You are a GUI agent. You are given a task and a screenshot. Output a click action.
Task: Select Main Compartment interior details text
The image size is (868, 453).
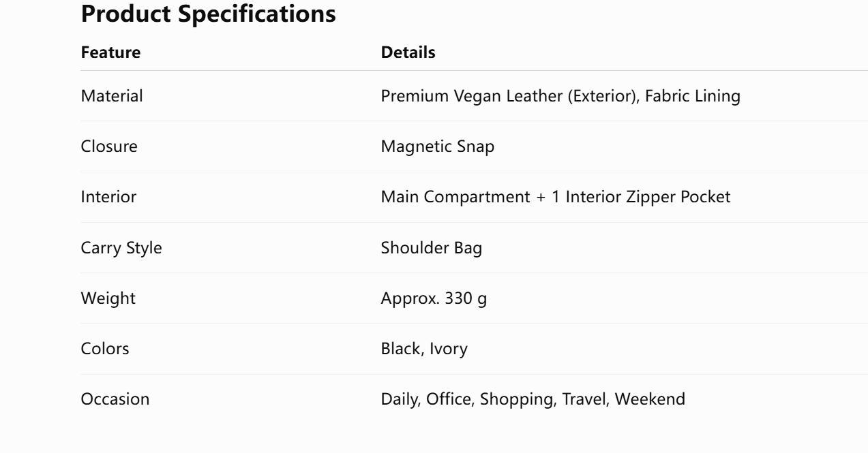coord(556,198)
